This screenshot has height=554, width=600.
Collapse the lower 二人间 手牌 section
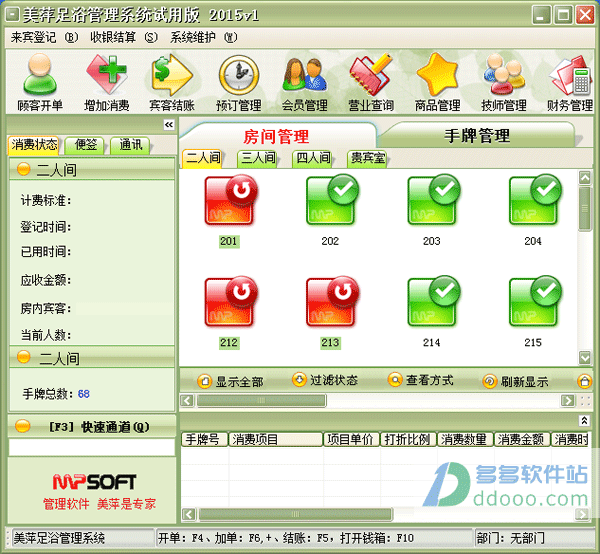tap(24, 357)
